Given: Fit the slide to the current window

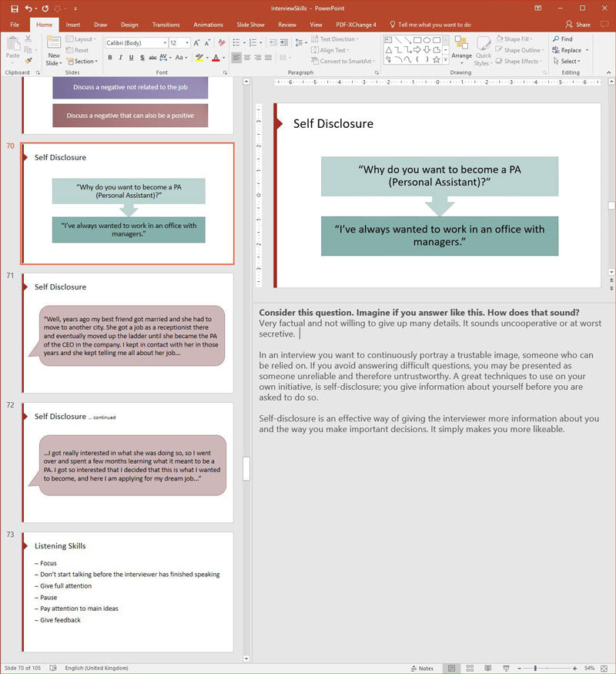Looking at the screenshot, I should click(604, 668).
